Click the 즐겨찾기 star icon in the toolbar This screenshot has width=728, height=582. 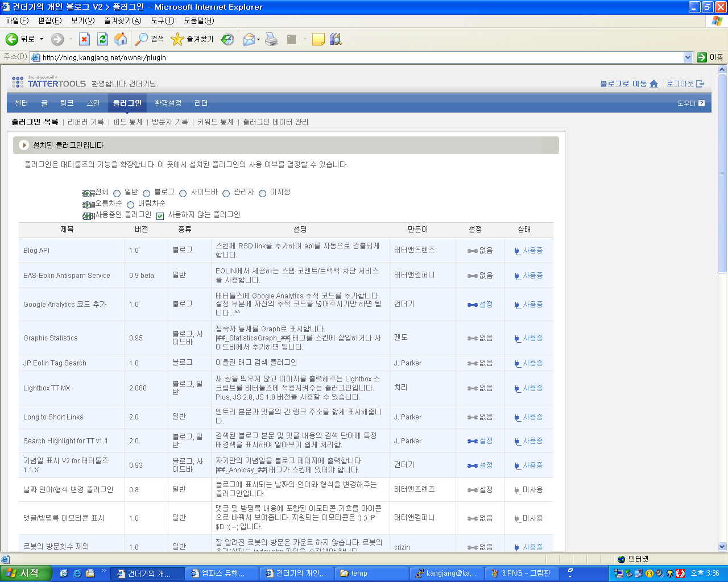pyautogui.click(x=179, y=39)
